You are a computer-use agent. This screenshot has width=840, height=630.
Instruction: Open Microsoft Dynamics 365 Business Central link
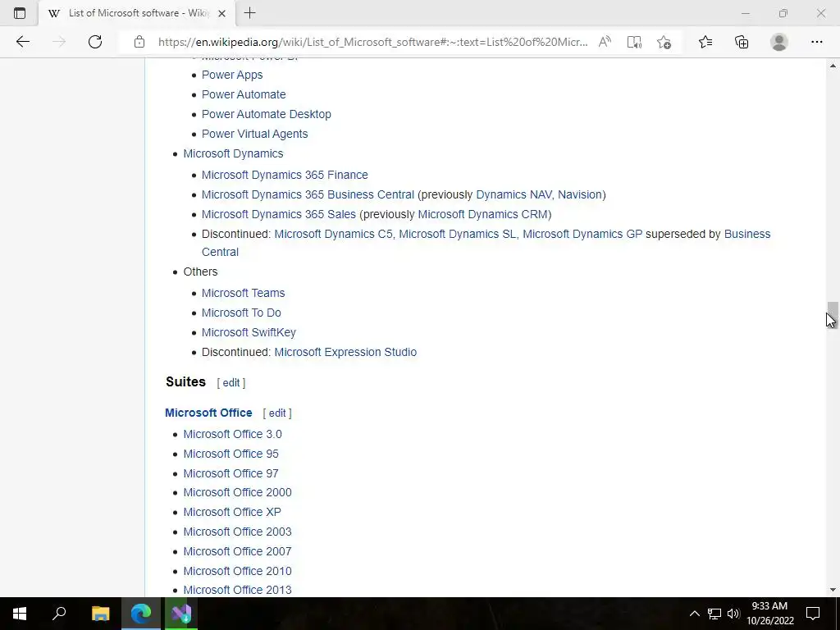[x=308, y=194]
